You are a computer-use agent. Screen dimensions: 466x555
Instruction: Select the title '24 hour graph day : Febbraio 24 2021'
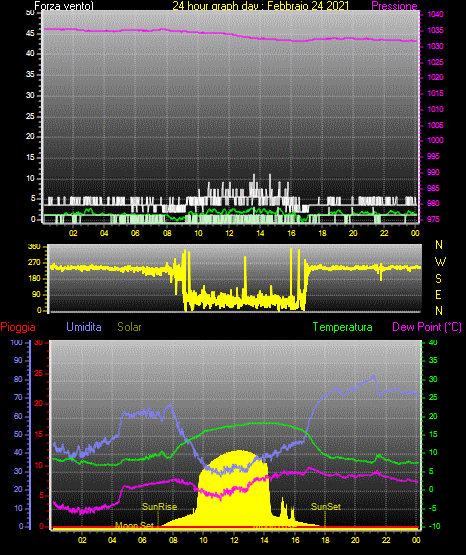click(261, 6)
